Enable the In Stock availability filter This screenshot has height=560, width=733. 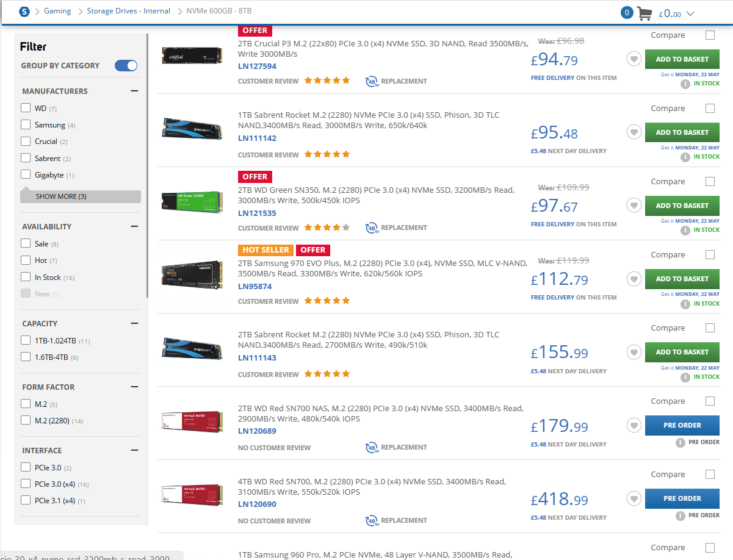click(25, 276)
